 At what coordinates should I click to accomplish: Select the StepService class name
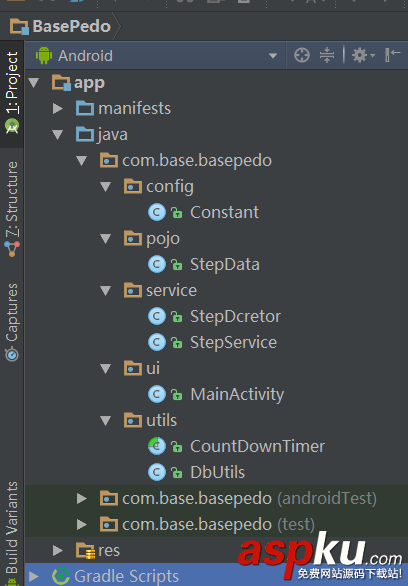click(234, 342)
